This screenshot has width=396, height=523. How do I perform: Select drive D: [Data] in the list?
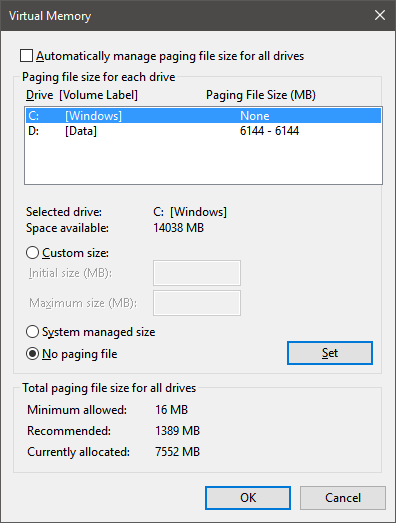[203, 131]
